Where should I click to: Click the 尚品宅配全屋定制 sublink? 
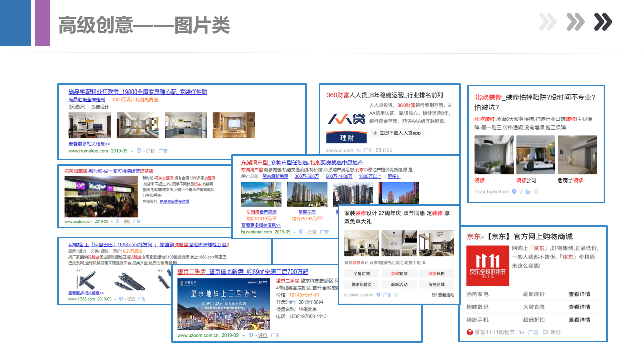point(87,100)
